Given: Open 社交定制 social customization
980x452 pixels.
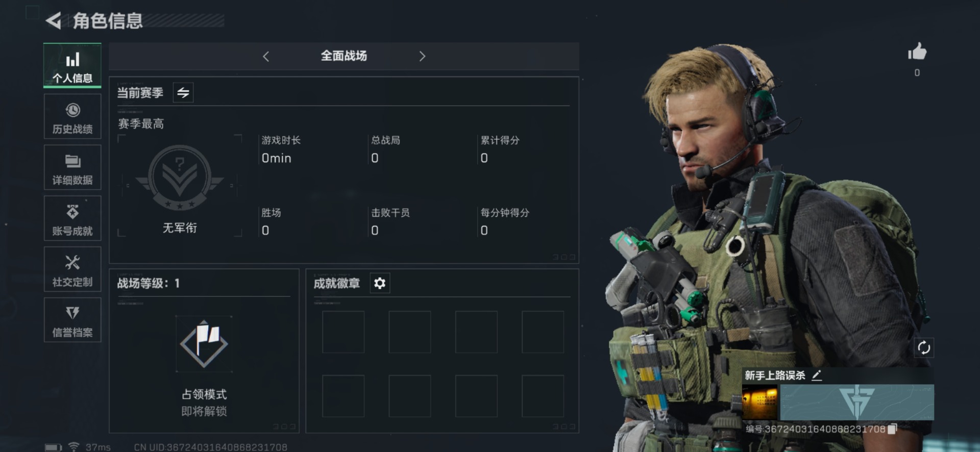Looking at the screenshot, I should (72, 269).
